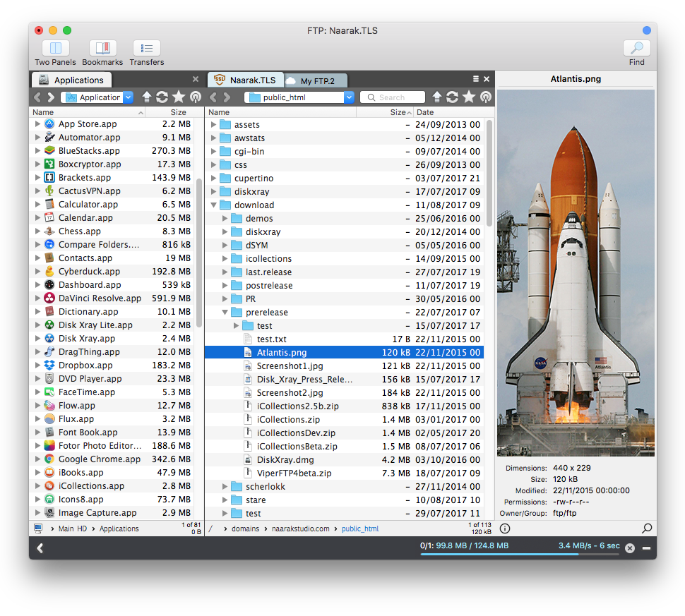This screenshot has width=685, height=616.
Task: Toggle Two Panels view
Action: [56, 47]
